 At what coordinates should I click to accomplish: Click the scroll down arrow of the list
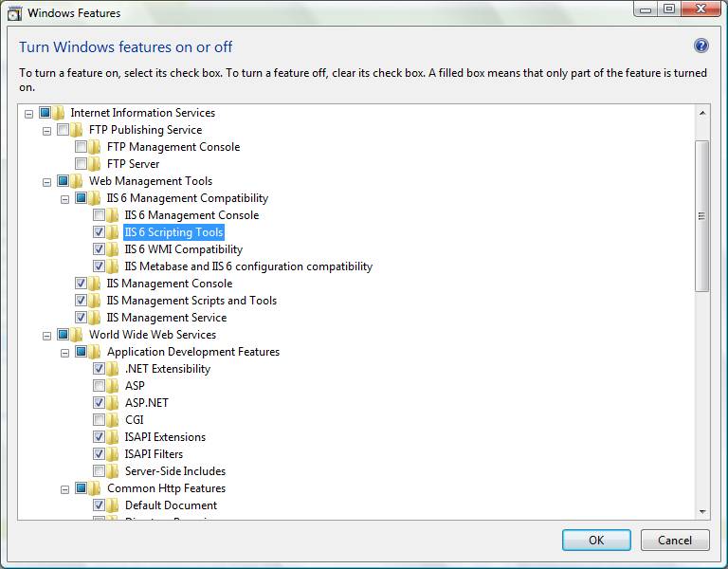[x=702, y=511]
